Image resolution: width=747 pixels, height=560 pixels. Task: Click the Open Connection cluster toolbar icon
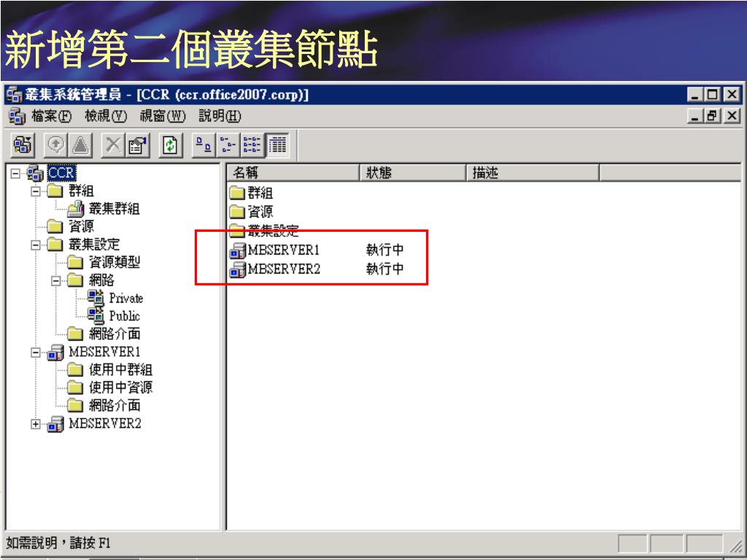tap(23, 145)
